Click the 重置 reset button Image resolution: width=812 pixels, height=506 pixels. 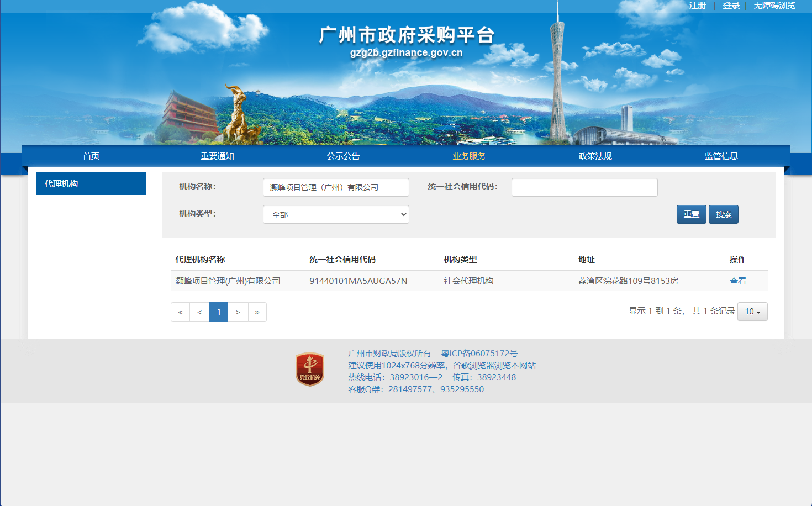[x=691, y=214]
